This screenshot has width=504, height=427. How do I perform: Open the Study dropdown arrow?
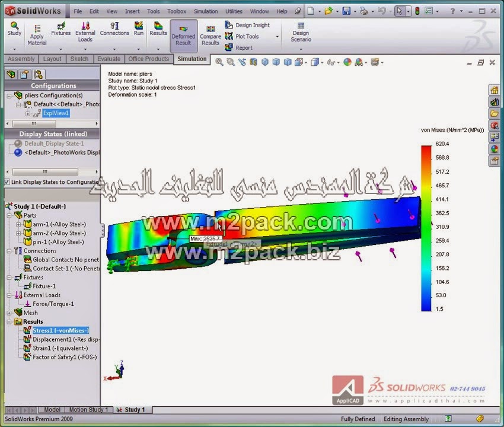tap(14, 49)
